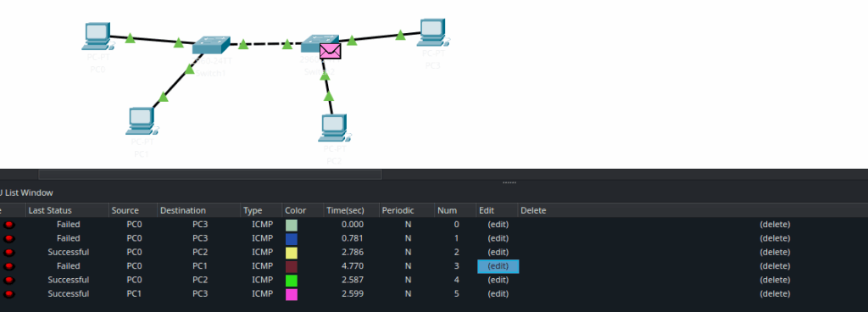This screenshot has height=312, width=868.
Task: Click the Color column header
Action: tap(303, 210)
